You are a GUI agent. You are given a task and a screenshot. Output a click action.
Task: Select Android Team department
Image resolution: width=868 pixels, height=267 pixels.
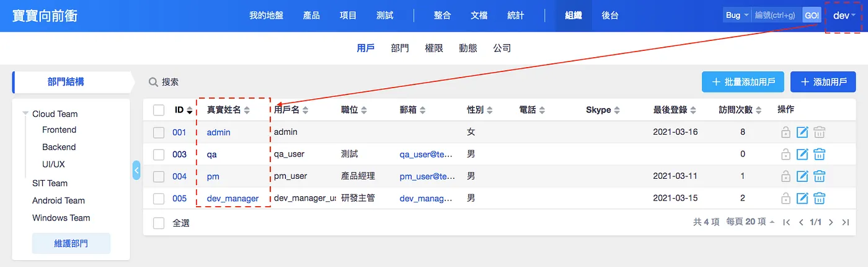click(59, 201)
